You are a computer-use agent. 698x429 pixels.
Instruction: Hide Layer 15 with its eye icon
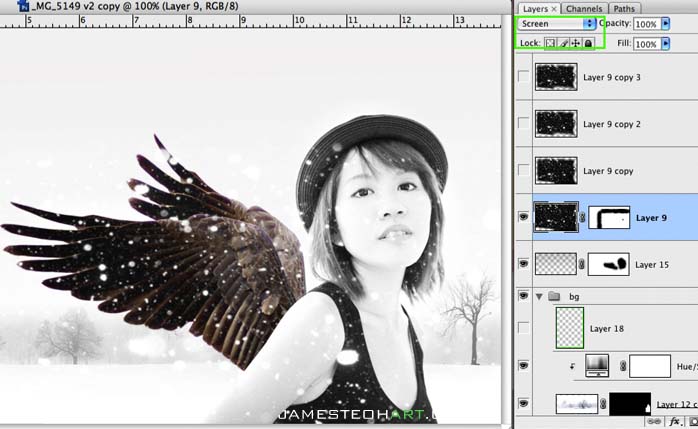(524, 264)
